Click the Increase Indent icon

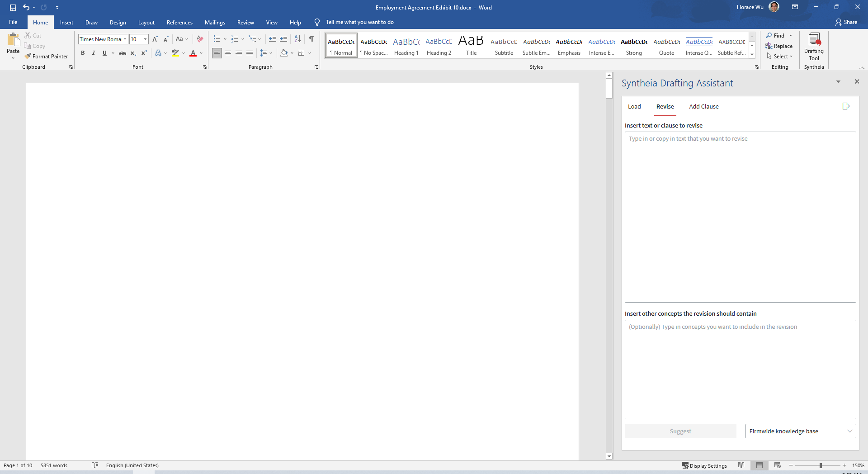click(283, 39)
